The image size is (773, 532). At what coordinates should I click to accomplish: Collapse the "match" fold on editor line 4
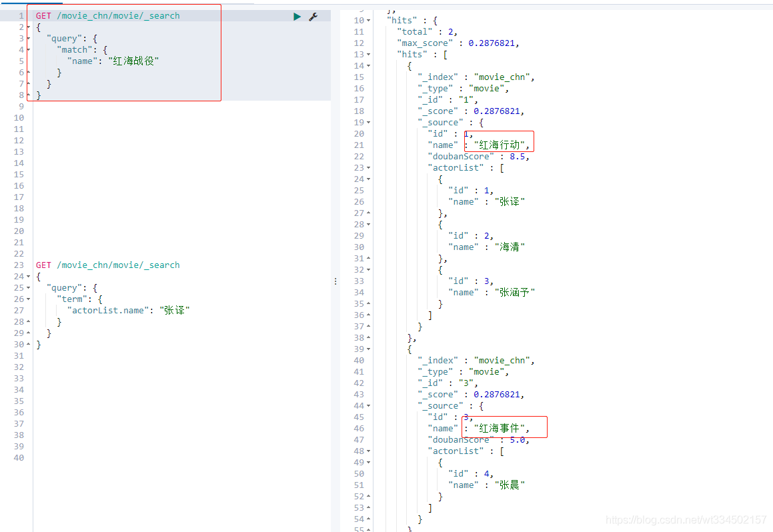click(x=28, y=50)
